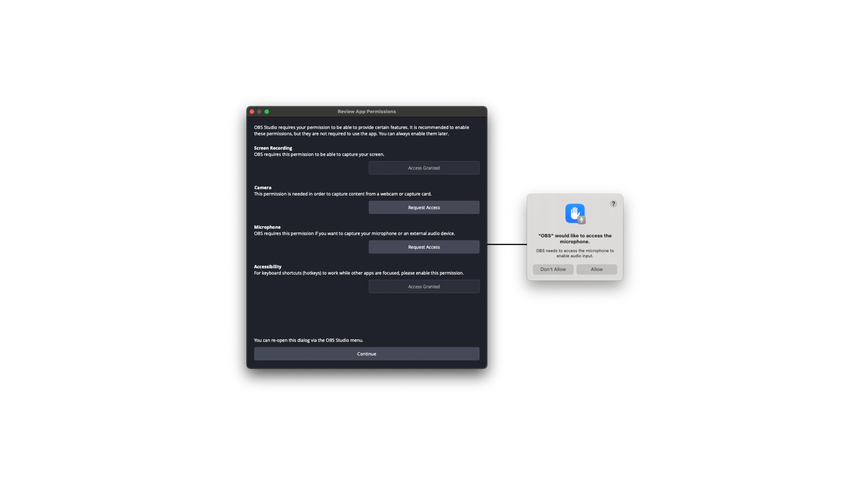This screenshot has width=868, height=488.
Task: Click webcam or capture card description
Action: [342, 194]
